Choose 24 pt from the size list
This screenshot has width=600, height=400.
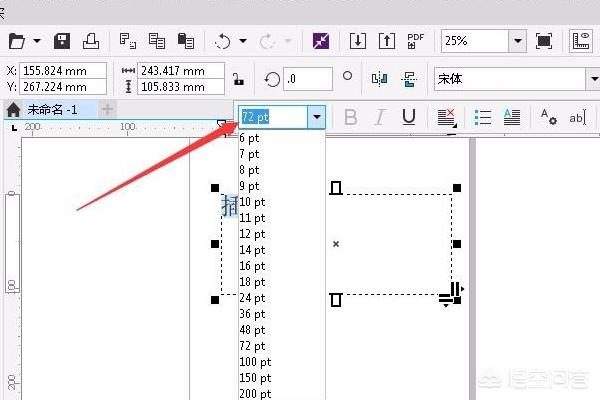pyautogui.click(x=252, y=298)
